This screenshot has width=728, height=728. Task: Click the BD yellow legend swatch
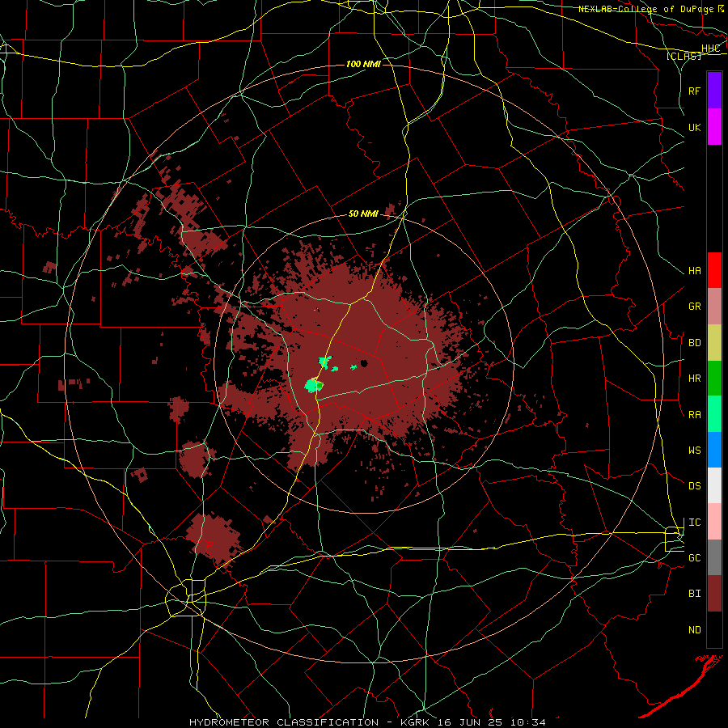coord(714,342)
